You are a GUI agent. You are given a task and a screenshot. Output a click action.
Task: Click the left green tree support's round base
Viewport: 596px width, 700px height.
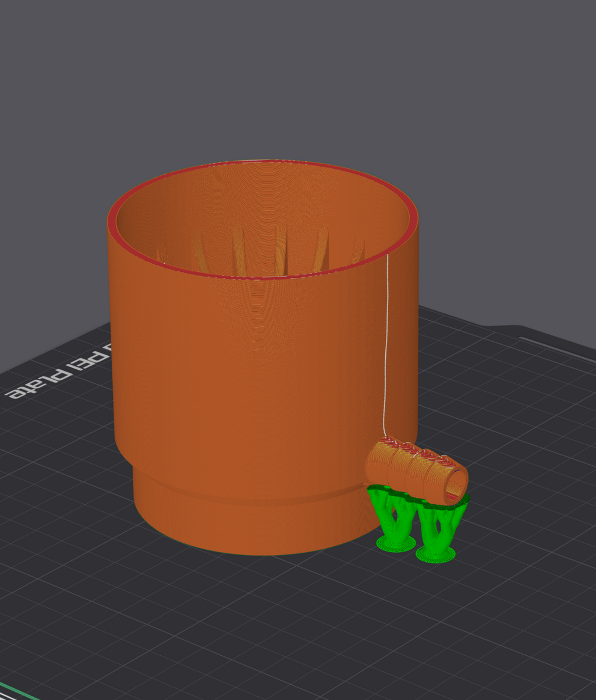tap(396, 544)
